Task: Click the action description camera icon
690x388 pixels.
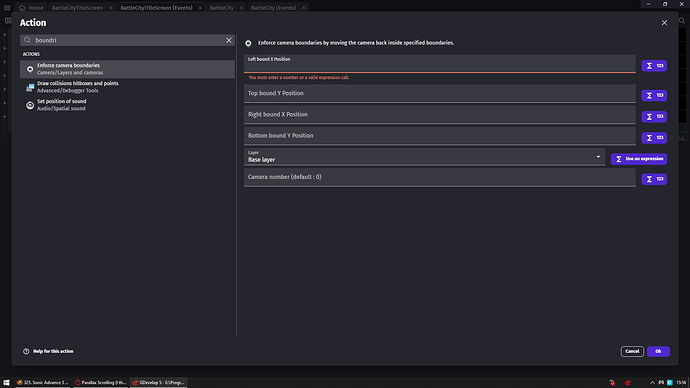Action: click(248, 43)
